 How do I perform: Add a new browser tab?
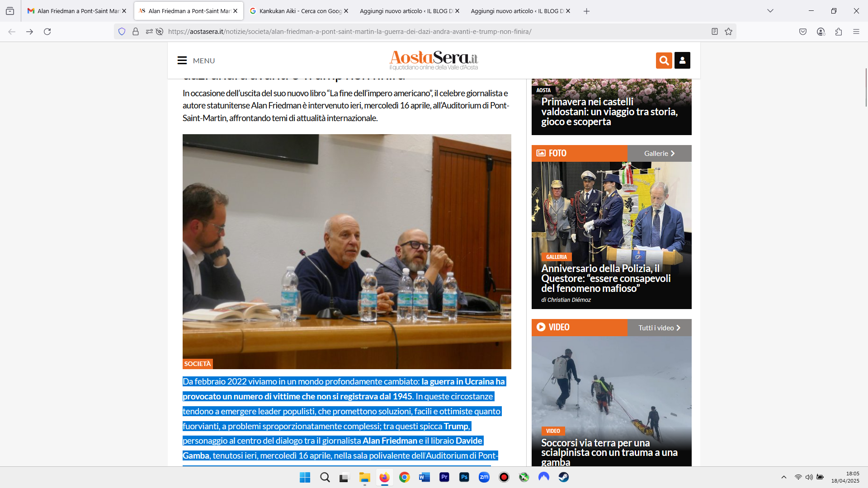pos(586,11)
